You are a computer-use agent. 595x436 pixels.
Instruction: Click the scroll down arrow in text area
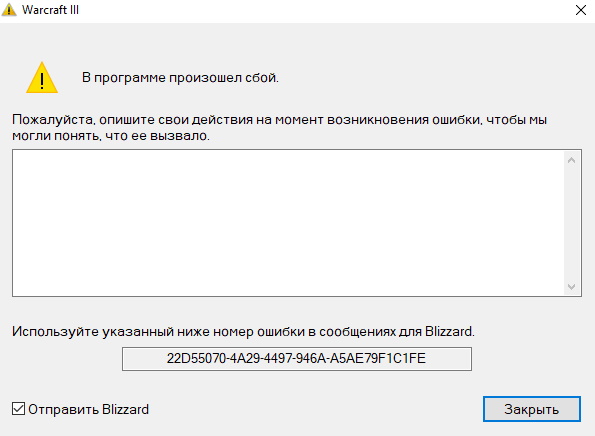point(571,286)
